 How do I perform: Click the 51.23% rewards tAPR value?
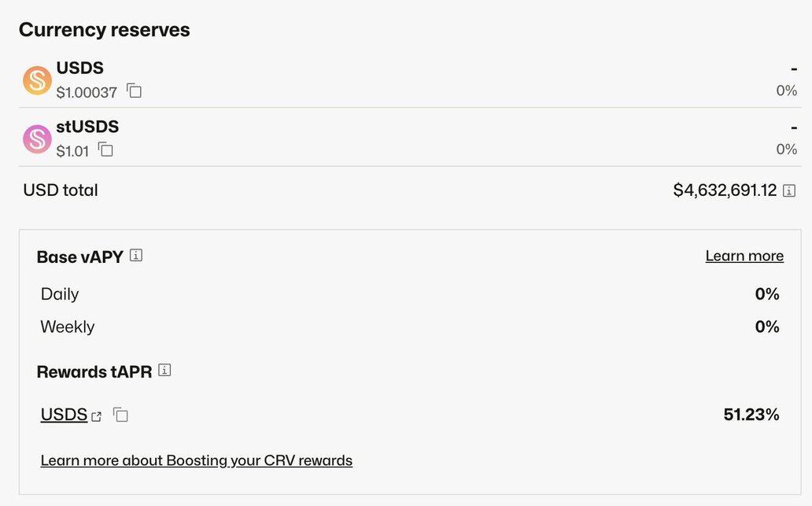[751, 415]
